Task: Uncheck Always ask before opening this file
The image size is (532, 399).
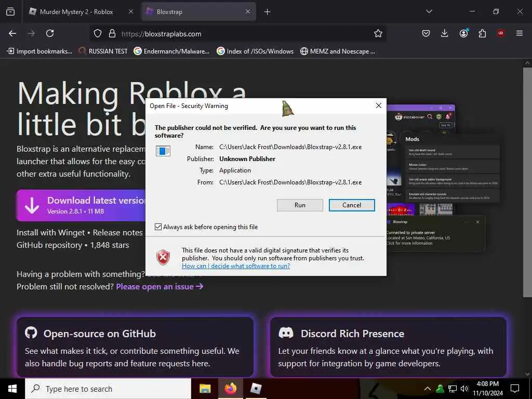Action: click(158, 227)
